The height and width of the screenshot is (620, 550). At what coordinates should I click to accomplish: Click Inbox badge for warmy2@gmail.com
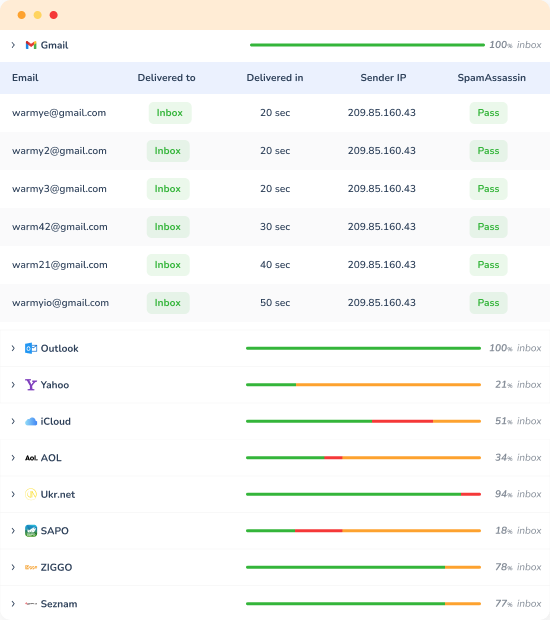tap(168, 151)
